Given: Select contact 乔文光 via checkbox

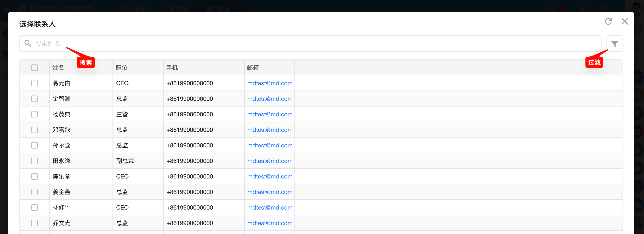Looking at the screenshot, I should coord(35,223).
